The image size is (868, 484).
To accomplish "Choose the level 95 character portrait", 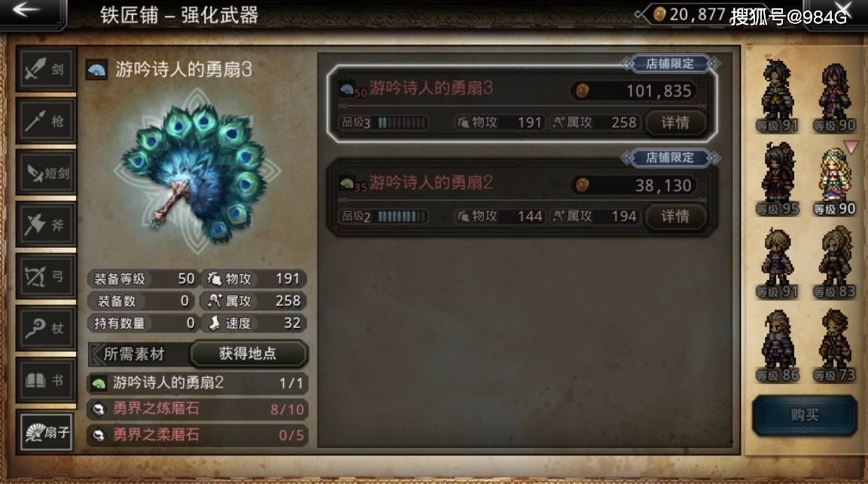I will 778,180.
